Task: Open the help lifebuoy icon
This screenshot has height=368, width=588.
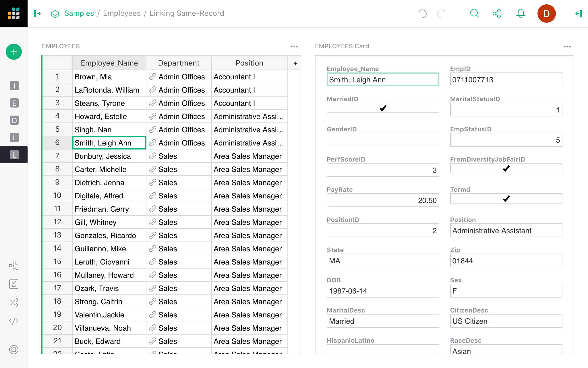Action: pyautogui.click(x=14, y=350)
